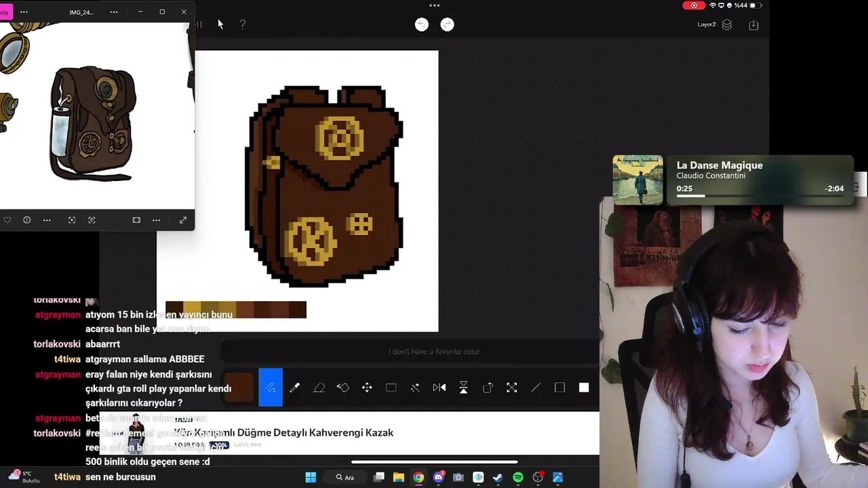This screenshot has height=488, width=868.
Task: Click the Layer2 label
Action: (707, 24)
